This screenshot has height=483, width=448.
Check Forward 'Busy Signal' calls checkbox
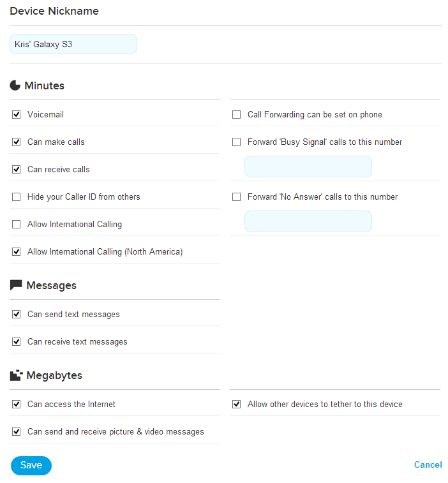pos(236,142)
